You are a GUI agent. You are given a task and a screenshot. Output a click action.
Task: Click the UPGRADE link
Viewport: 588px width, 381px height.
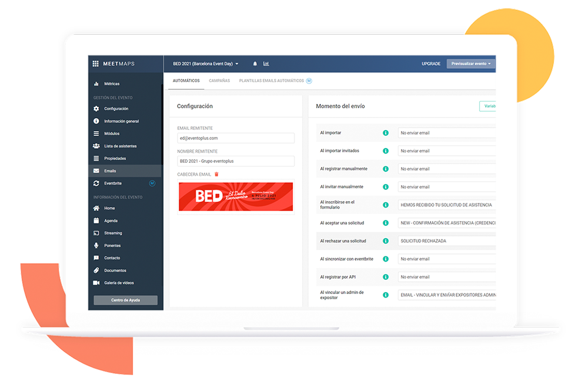[x=431, y=63]
